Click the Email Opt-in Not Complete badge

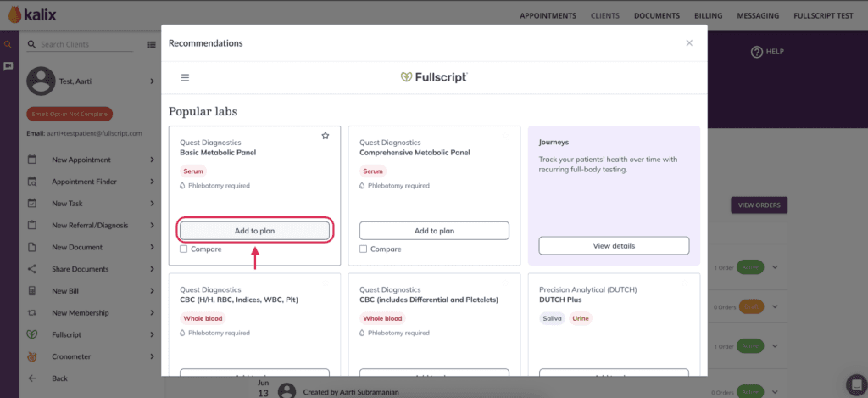pos(70,115)
